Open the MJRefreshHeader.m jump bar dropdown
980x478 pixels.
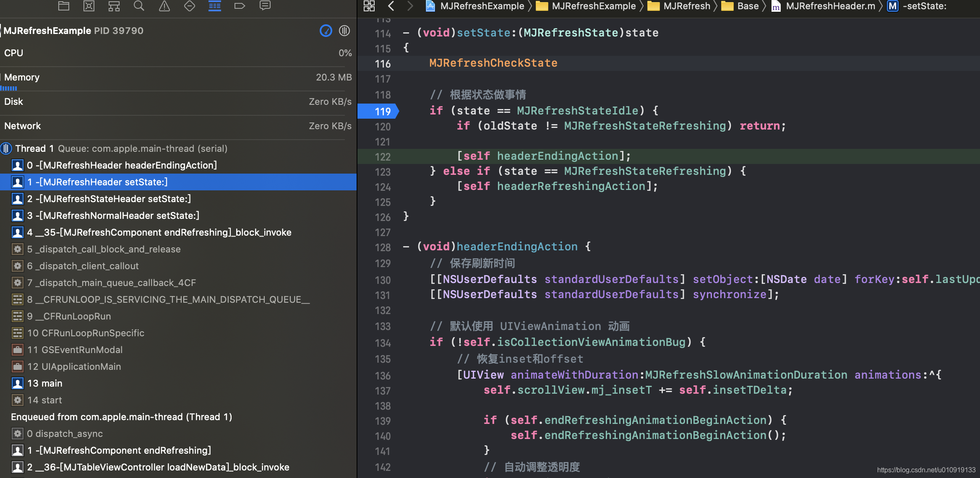(x=830, y=6)
